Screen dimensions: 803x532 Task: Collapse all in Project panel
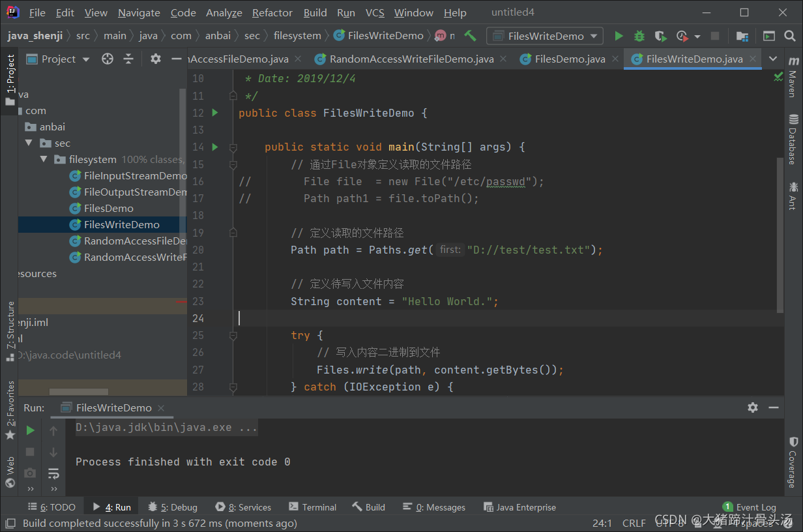(128, 59)
